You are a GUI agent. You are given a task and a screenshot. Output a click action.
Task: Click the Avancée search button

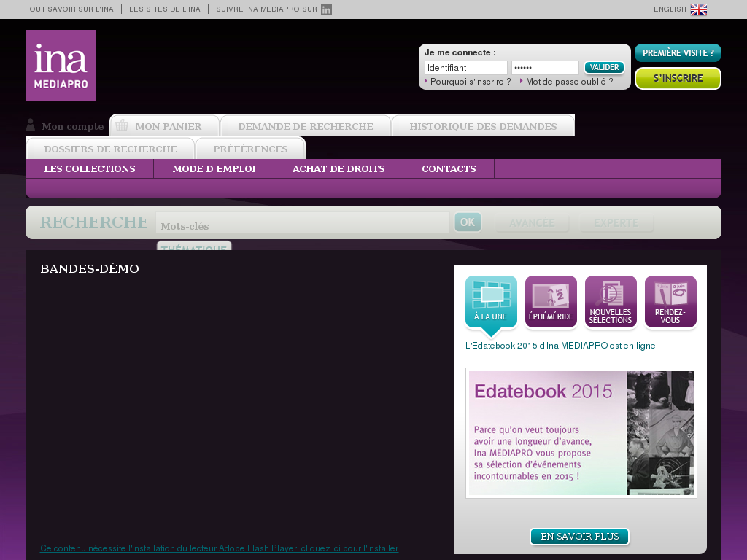tap(532, 222)
